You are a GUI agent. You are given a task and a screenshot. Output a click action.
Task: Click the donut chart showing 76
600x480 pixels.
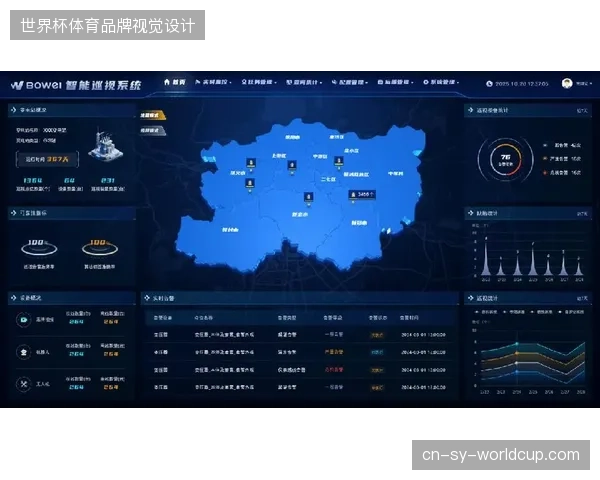coord(505,160)
